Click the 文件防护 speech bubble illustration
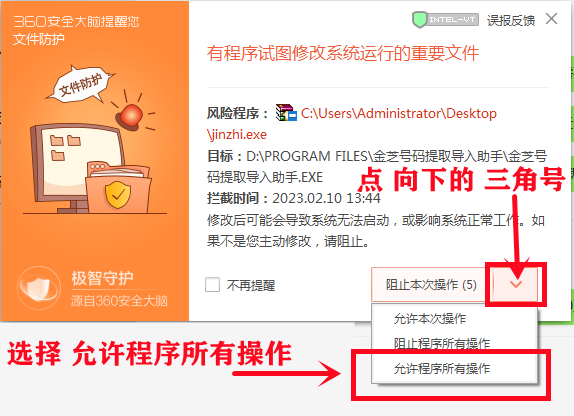Image resolution: width=574 pixels, height=416 pixels. click(x=81, y=85)
